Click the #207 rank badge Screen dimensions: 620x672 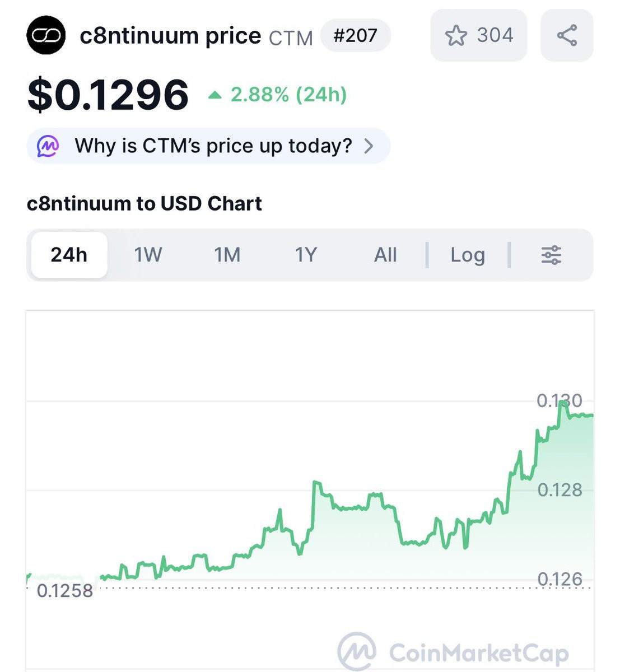(355, 36)
